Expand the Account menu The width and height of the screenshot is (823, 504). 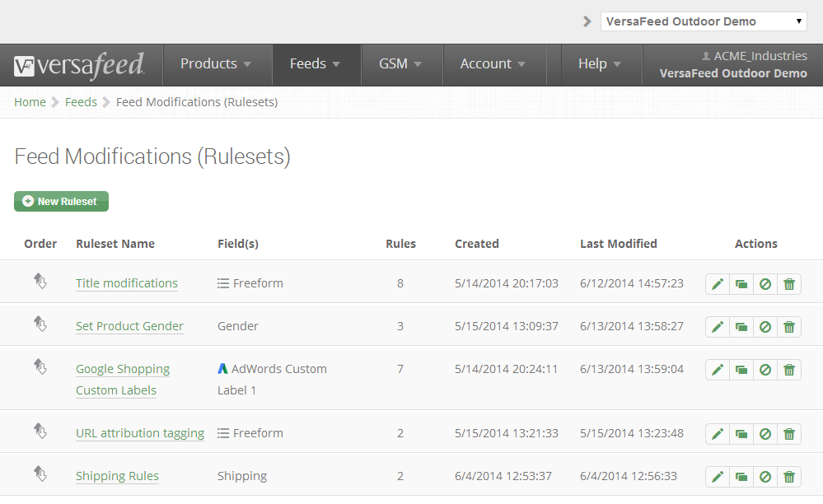(493, 64)
